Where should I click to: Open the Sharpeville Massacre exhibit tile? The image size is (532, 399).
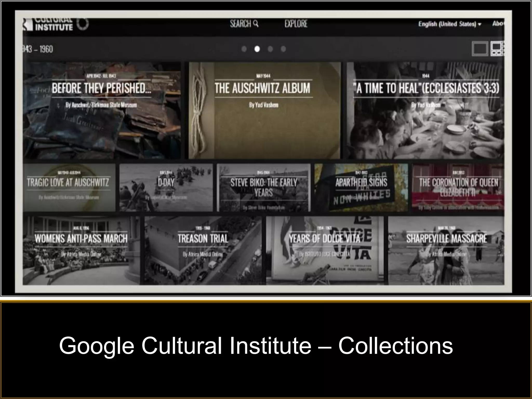[x=446, y=250]
